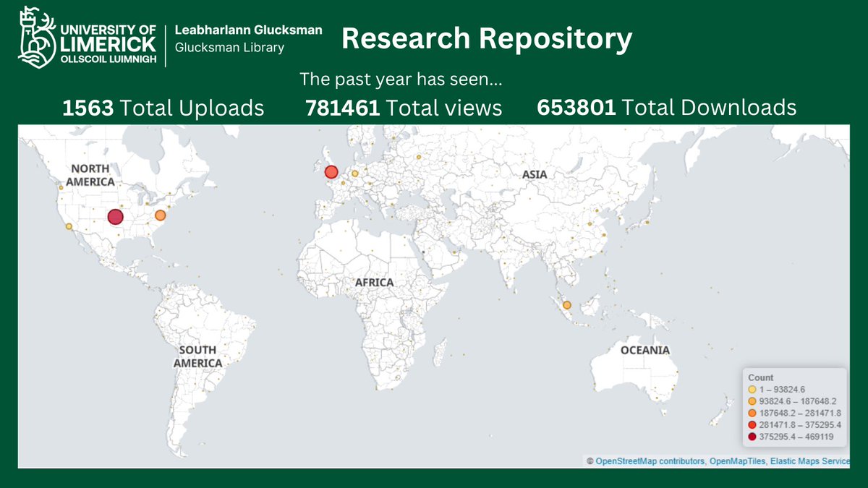Click the University of Limerick logo
Screen dimensions: 868x488
[87, 36]
